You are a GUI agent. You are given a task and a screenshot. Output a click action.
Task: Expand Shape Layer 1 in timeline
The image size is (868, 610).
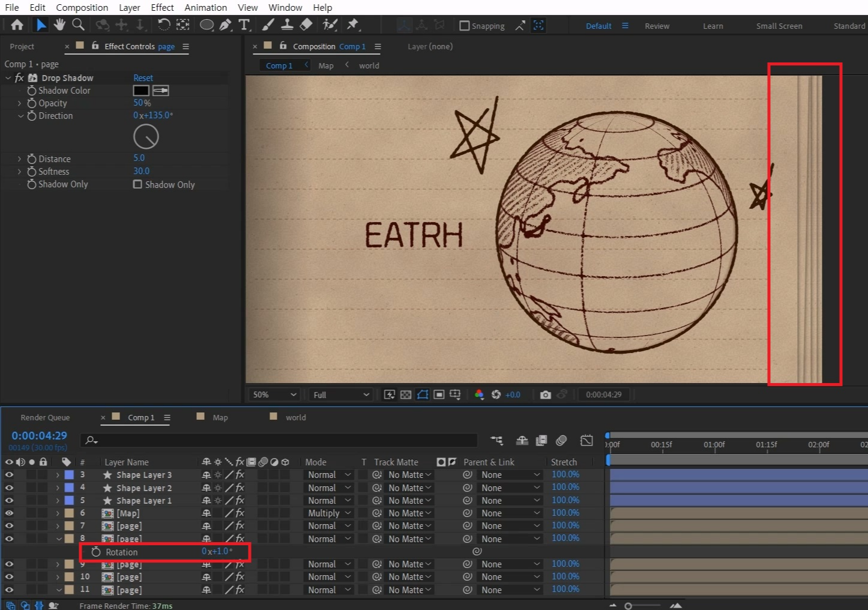tap(58, 500)
